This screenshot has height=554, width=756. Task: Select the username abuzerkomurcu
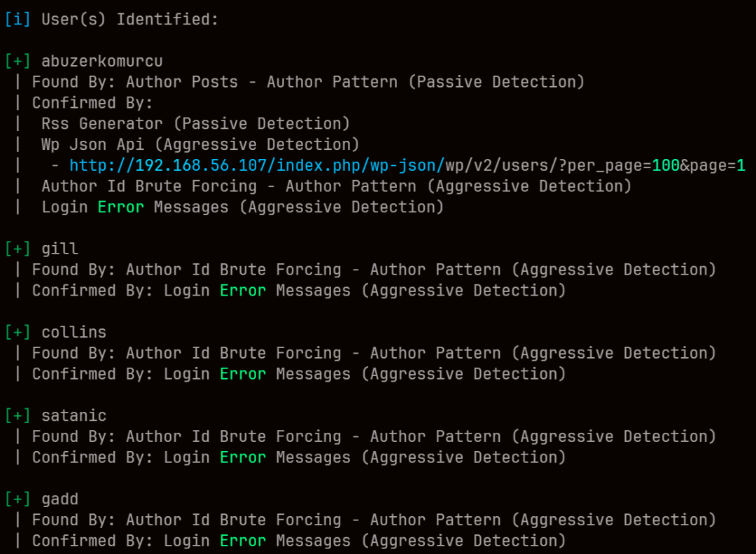101,62
